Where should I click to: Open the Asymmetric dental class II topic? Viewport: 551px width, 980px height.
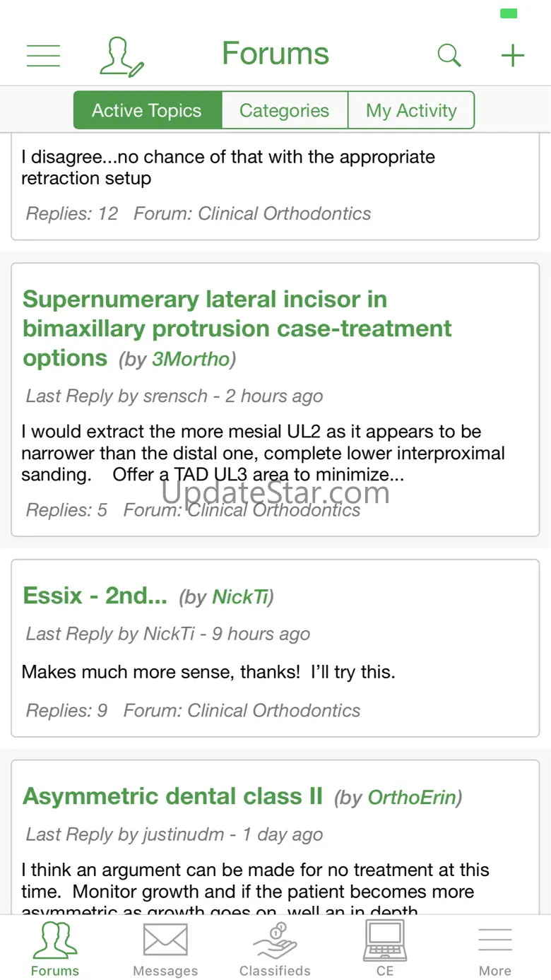click(x=172, y=796)
